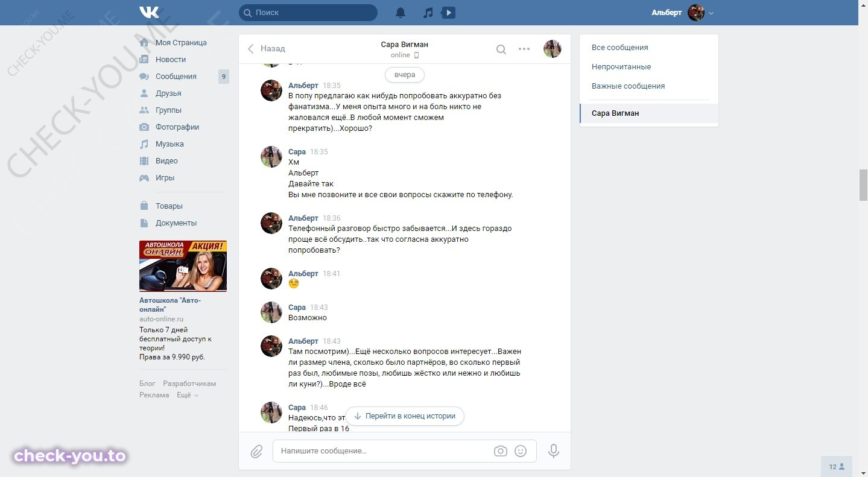Viewport: 868px width, 477px height.
Task: Click shopping bag icon beside Товары
Action: point(144,206)
